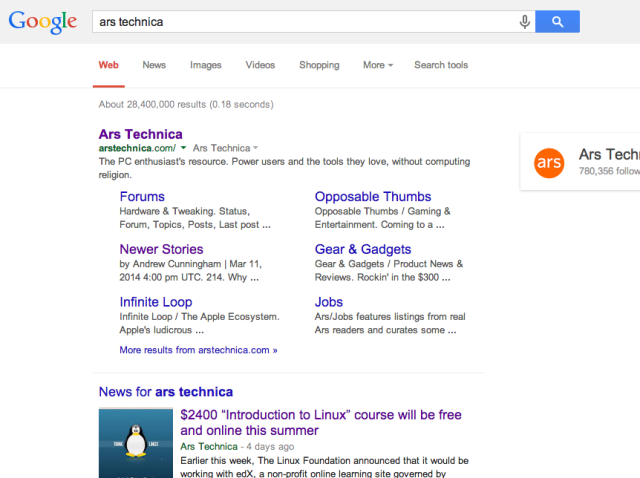Click the Ars Tech knowledge panel title
640x478 pixels.
(609, 154)
